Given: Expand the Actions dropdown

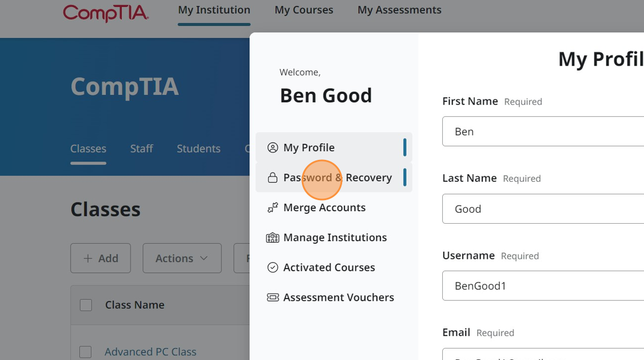Looking at the screenshot, I should [x=182, y=258].
